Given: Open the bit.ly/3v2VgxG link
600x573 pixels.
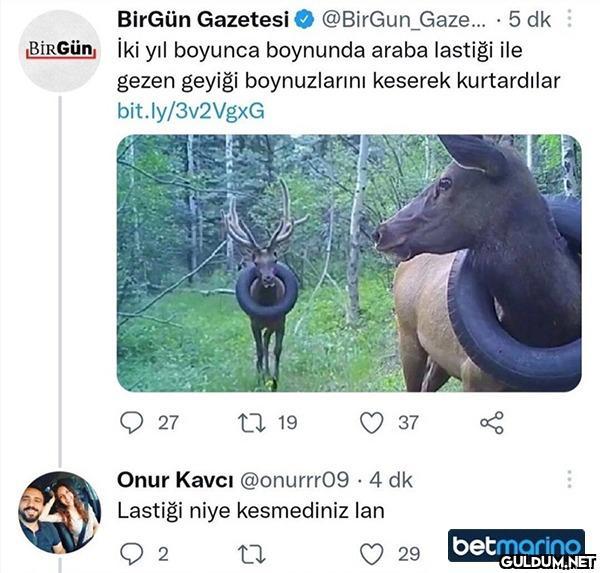Looking at the screenshot, I should [x=191, y=111].
